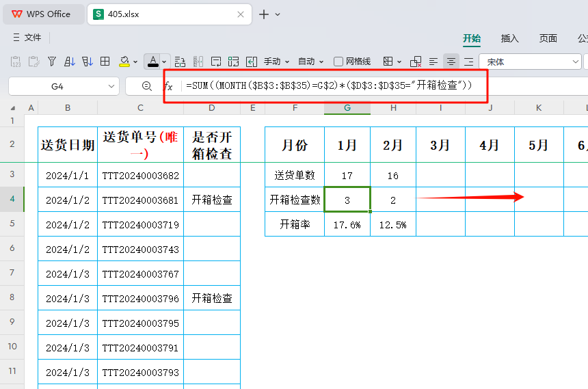
Task: Click the 是否开箱检查 header cell
Action: point(212,145)
